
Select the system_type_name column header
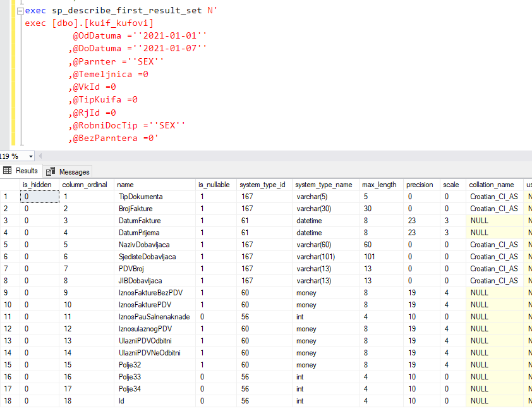(x=325, y=185)
